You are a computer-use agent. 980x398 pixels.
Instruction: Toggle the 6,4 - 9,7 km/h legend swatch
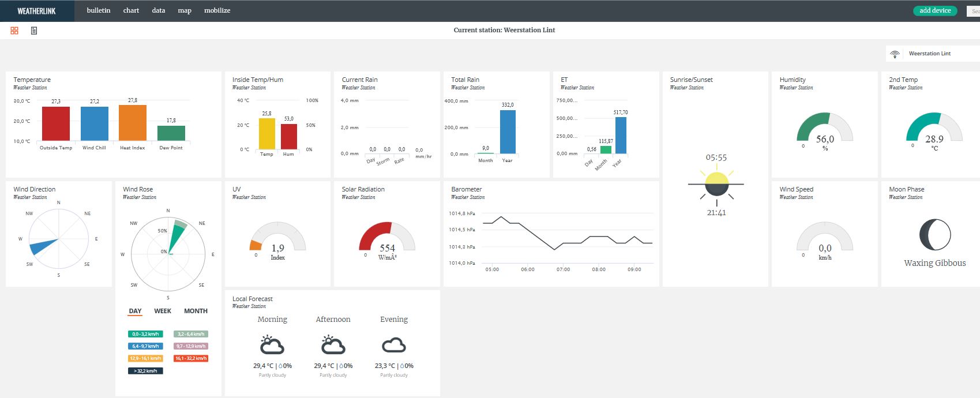pos(145,346)
